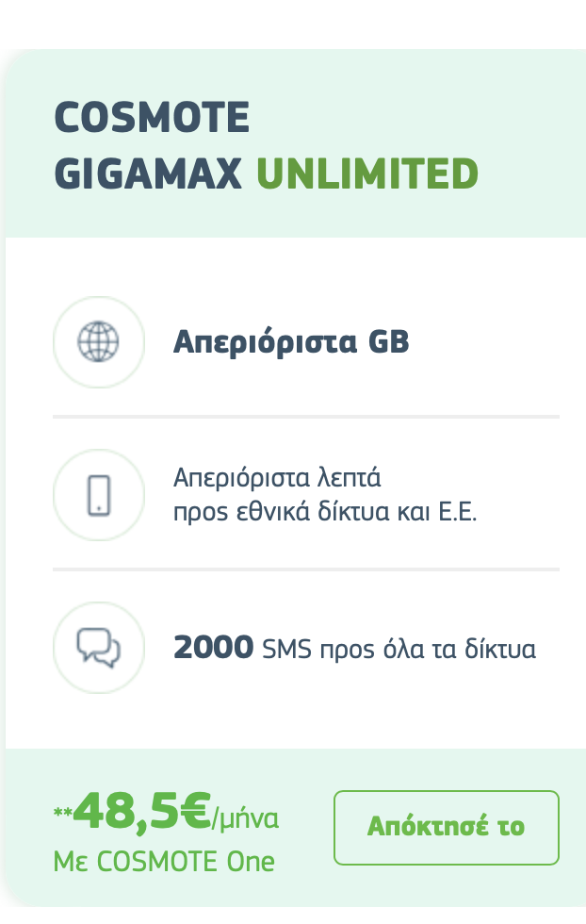Click the /μήνα per-month label

245,818
